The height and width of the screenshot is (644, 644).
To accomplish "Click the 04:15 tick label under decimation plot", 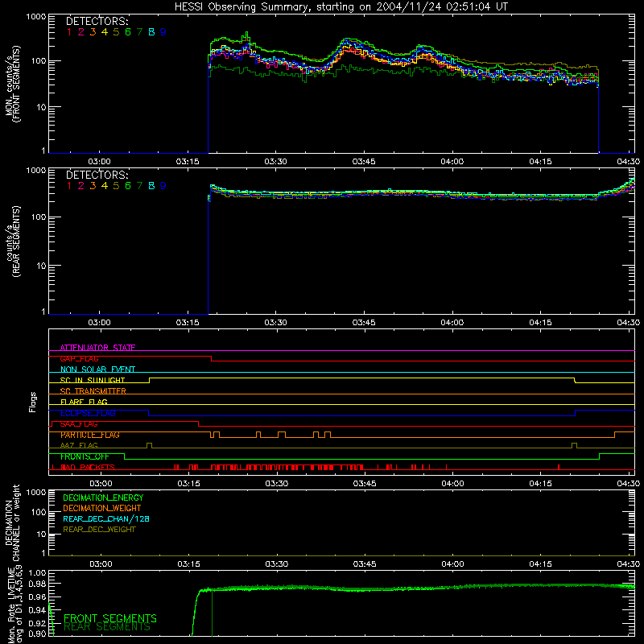I will tap(540, 564).
